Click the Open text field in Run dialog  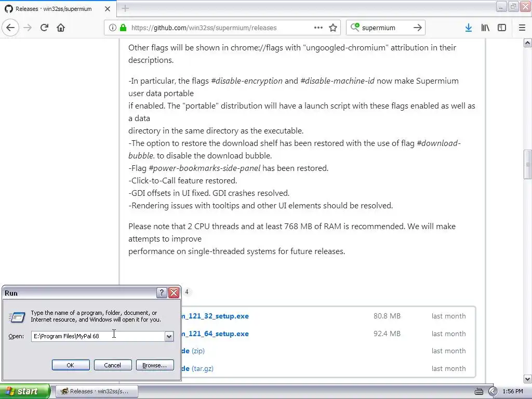click(98, 336)
